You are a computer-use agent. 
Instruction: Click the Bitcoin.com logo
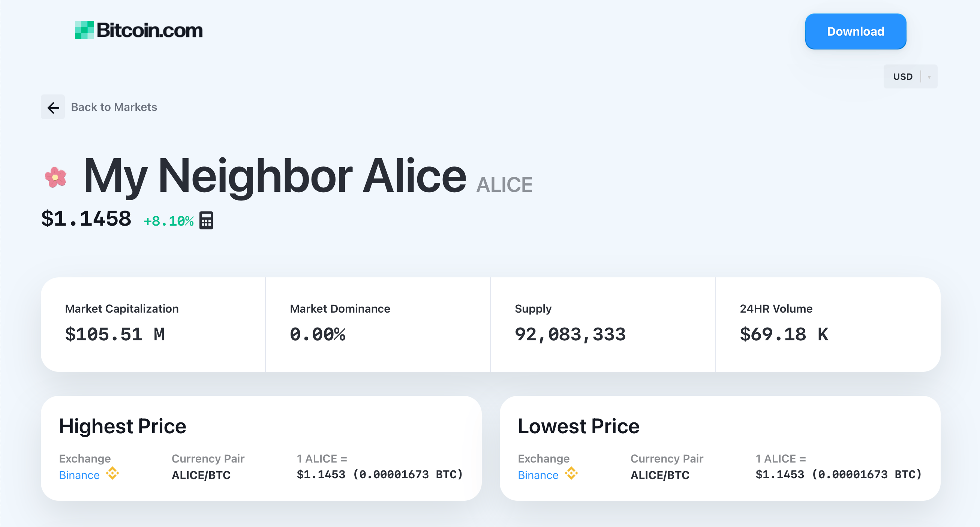[x=138, y=31]
